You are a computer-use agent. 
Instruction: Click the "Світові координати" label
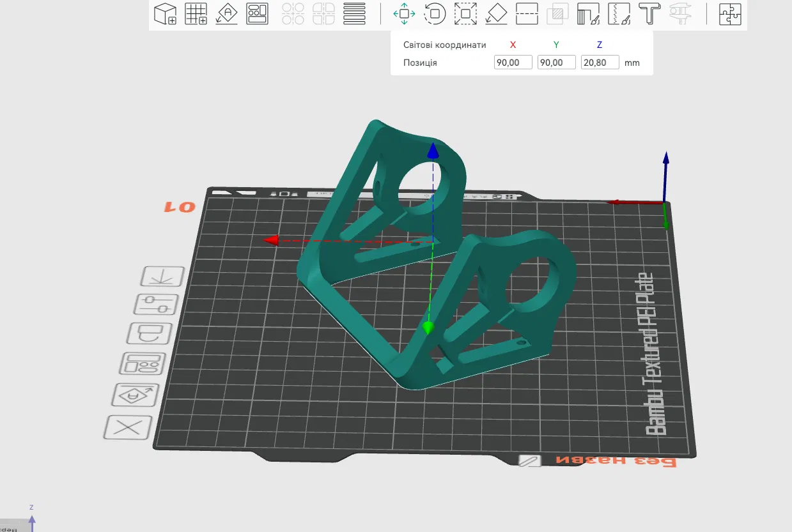pos(445,45)
